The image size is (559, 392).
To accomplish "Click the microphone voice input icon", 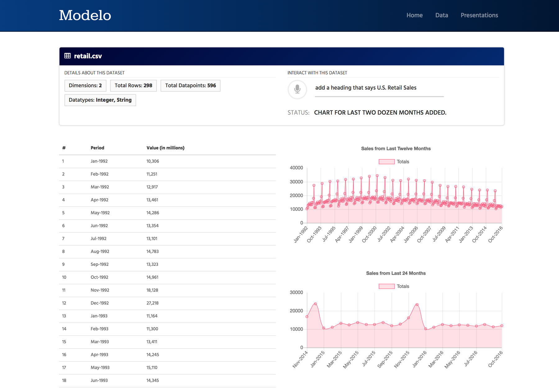I will tap(297, 89).
